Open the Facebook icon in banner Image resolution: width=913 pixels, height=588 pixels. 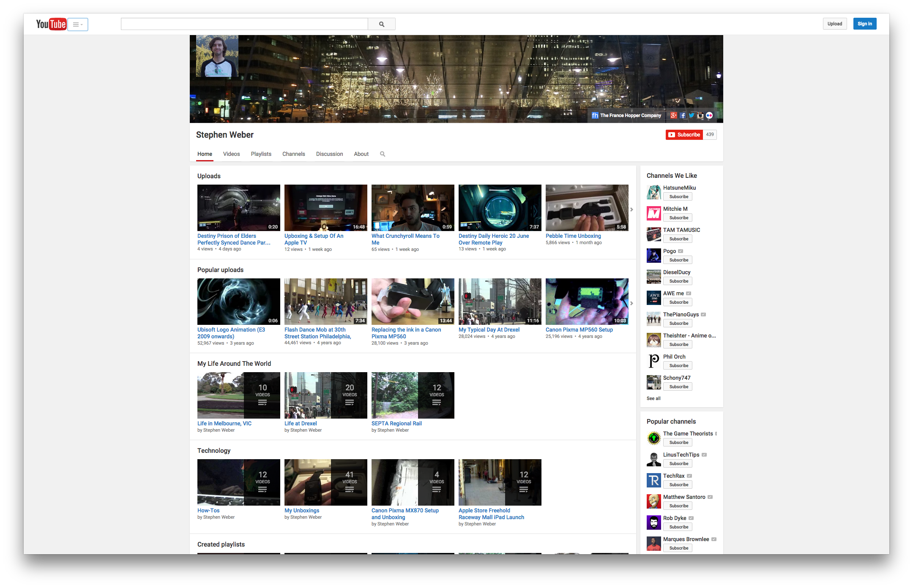tap(683, 115)
